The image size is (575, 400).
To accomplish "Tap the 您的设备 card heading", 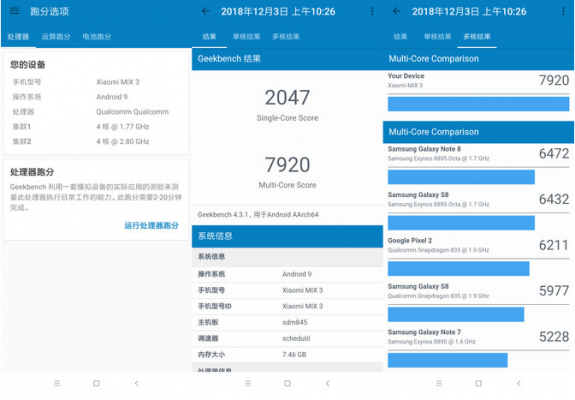I will point(28,65).
